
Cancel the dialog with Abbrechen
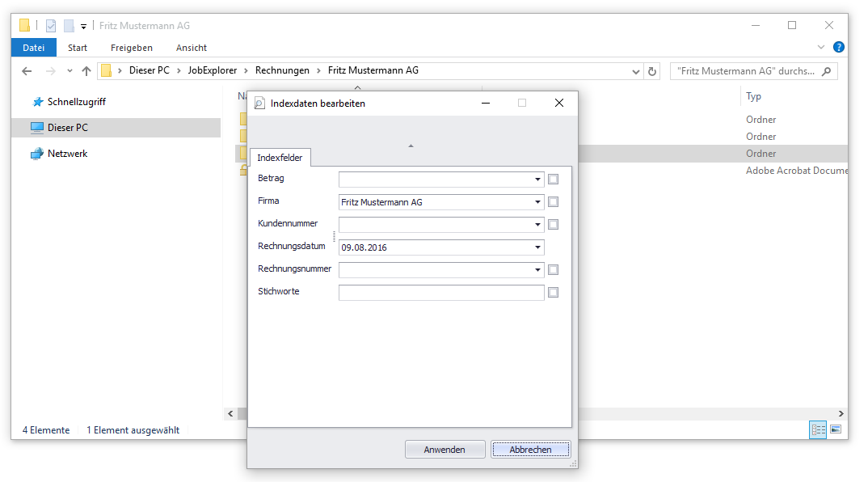[530, 449]
